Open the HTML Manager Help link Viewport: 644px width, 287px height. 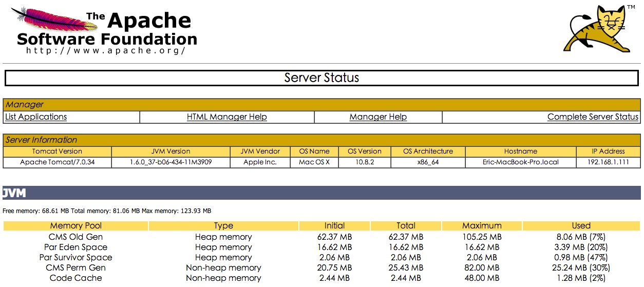pos(227,117)
